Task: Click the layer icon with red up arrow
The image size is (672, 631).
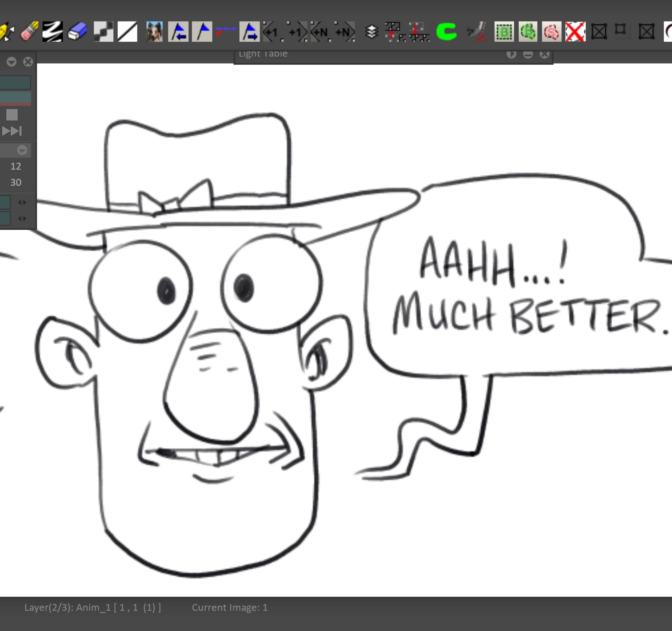Action: tap(395, 32)
